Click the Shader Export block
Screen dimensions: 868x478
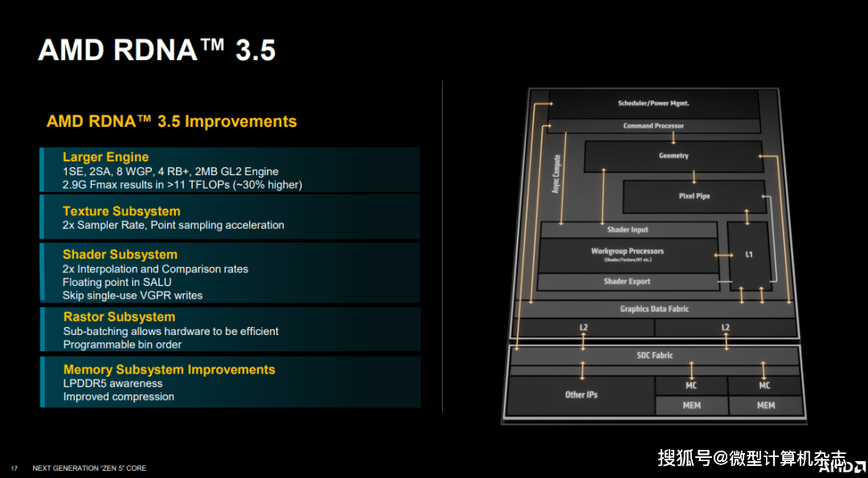627,282
